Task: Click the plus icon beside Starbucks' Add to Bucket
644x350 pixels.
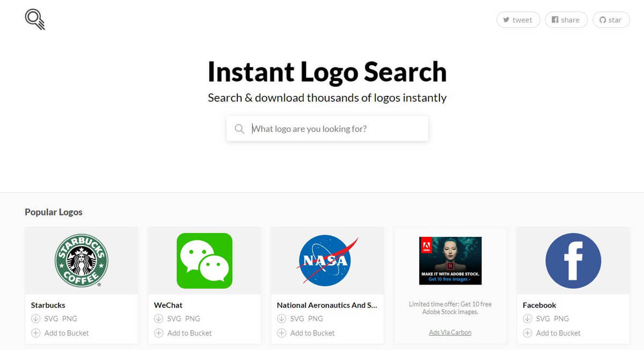Action: [x=36, y=333]
